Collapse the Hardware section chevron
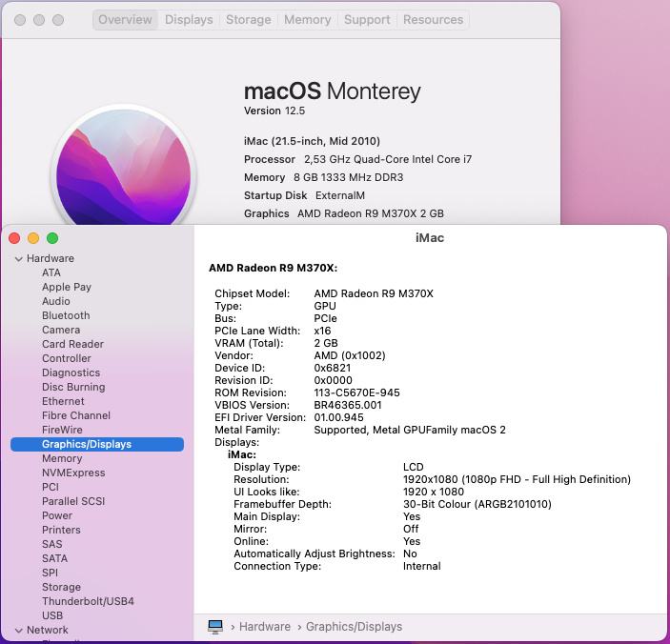 click(18, 259)
